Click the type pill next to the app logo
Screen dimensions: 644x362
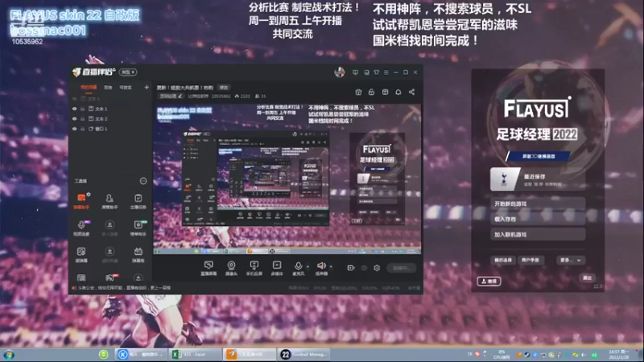[128, 72]
